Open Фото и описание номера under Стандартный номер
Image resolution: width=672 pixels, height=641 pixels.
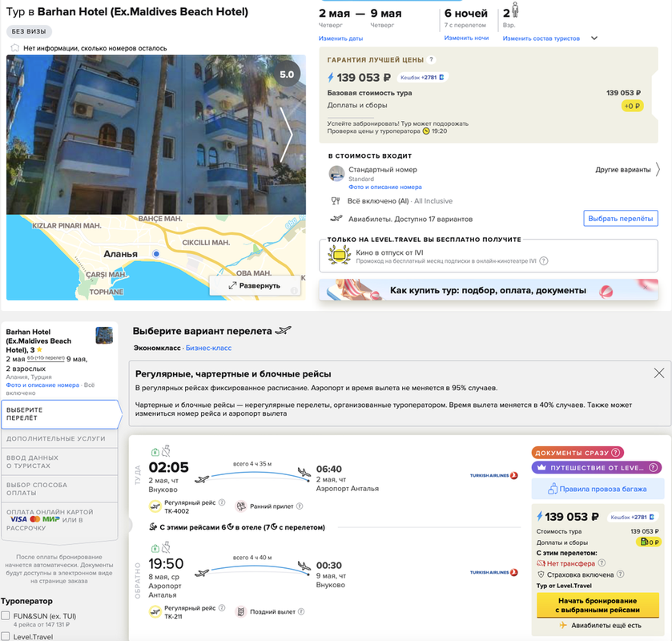click(x=384, y=187)
